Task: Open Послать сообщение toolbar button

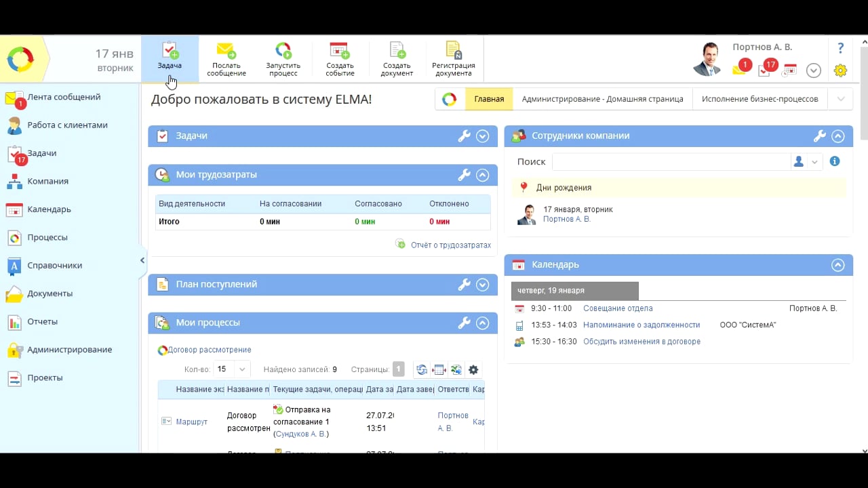Action: (x=226, y=58)
